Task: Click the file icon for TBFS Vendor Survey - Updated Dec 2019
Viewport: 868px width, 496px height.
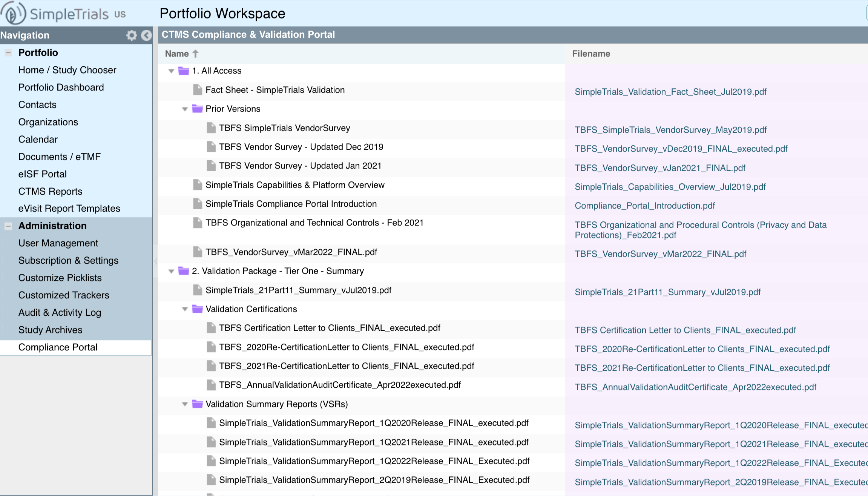Action: pos(211,147)
